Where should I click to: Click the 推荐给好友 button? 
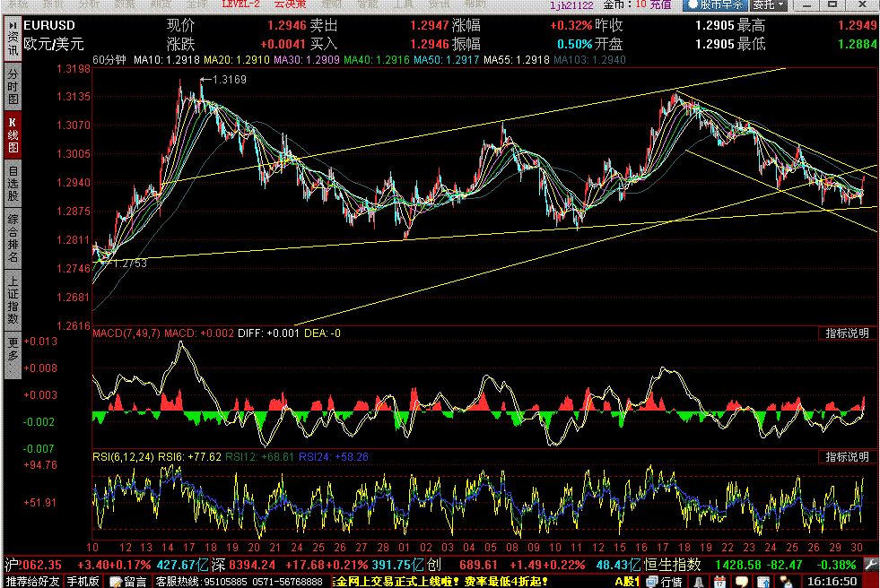(32, 582)
